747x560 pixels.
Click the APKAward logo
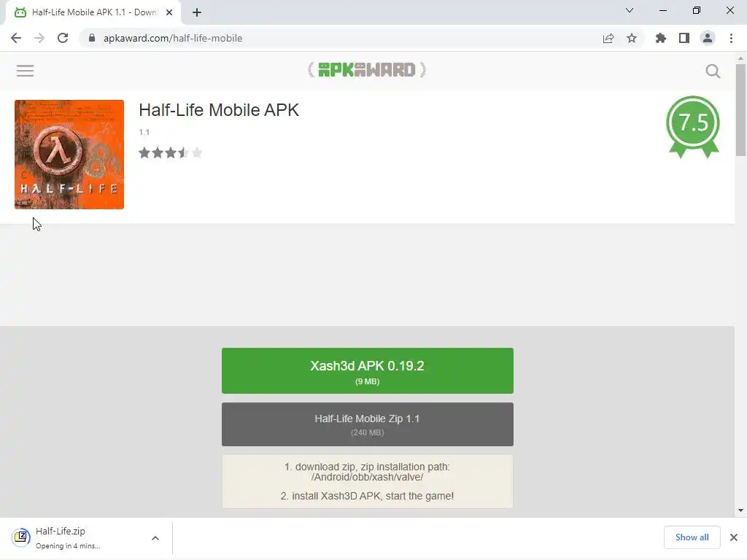[x=367, y=70]
